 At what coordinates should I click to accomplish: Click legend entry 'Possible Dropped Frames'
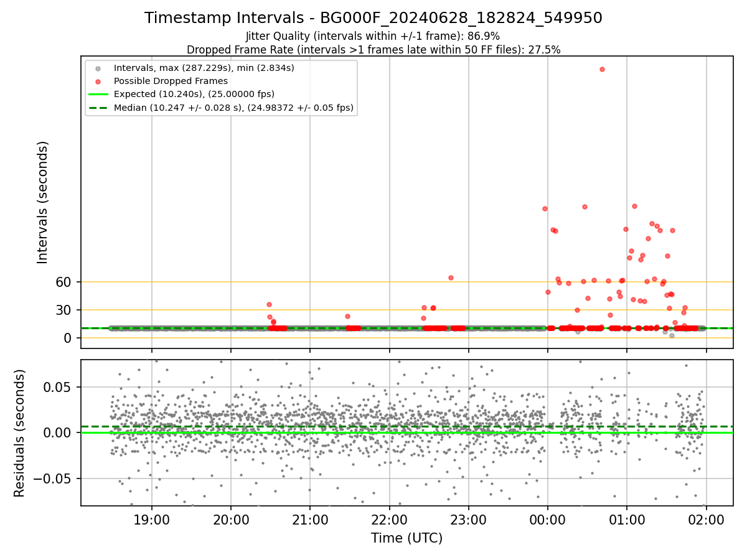171,81
